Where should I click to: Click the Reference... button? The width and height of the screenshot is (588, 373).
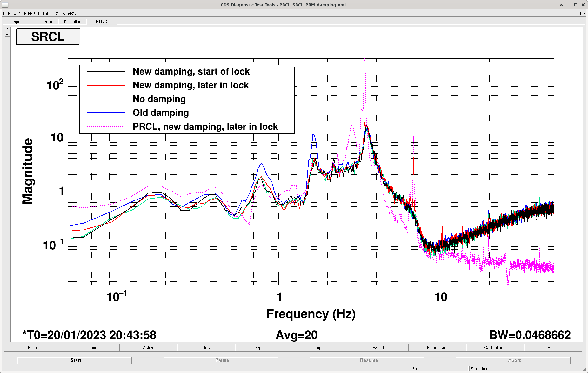tap(437, 348)
